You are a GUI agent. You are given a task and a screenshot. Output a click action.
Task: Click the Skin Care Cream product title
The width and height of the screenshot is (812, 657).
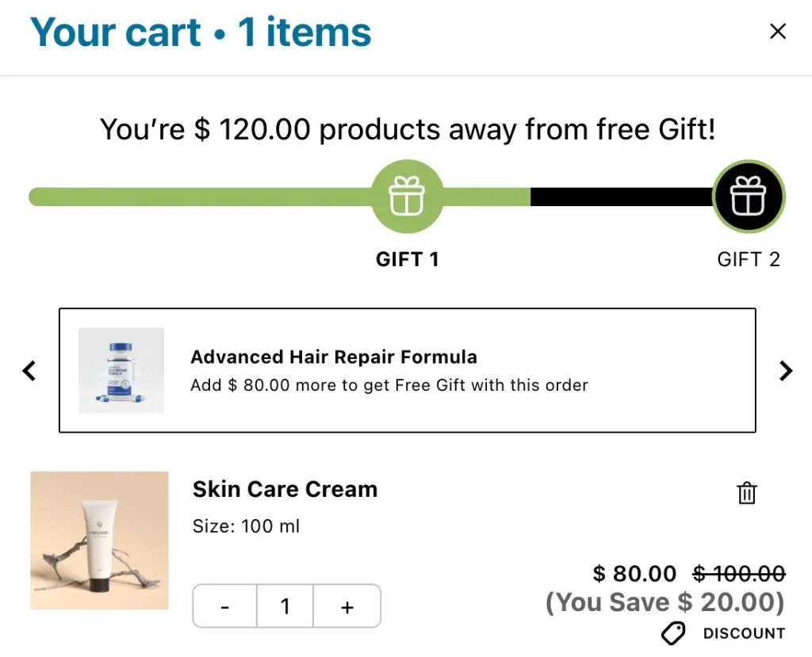click(285, 489)
